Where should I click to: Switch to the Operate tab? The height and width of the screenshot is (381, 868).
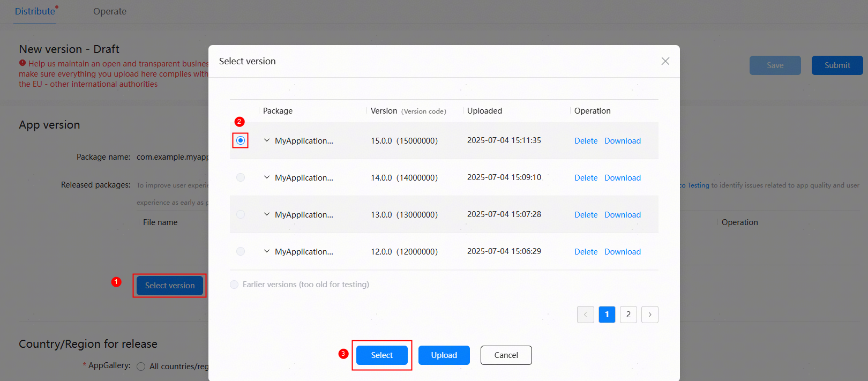point(110,11)
